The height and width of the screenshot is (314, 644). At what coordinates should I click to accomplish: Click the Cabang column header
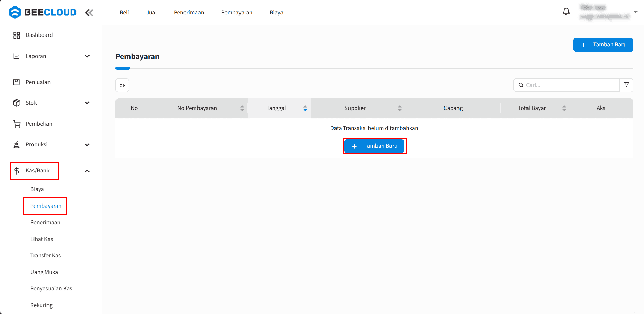[x=453, y=108]
